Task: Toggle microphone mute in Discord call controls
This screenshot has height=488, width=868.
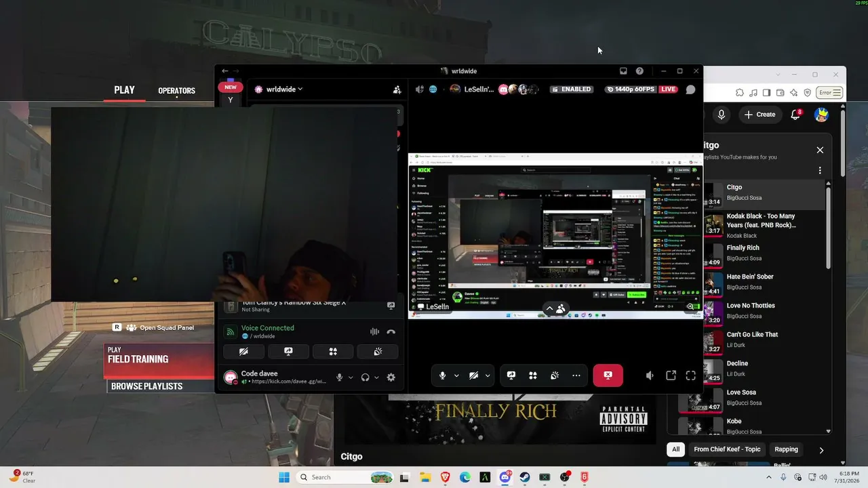Action: point(442,375)
